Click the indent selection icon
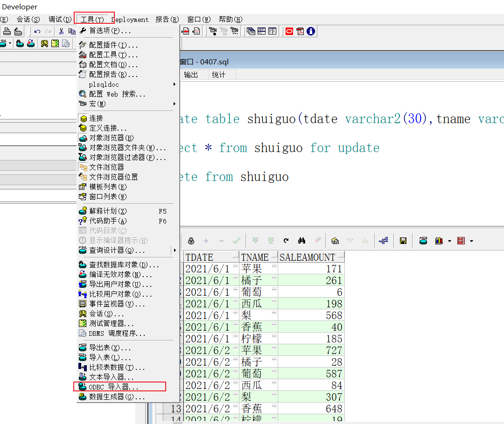Screen dimensions: 504x424 (186, 31)
